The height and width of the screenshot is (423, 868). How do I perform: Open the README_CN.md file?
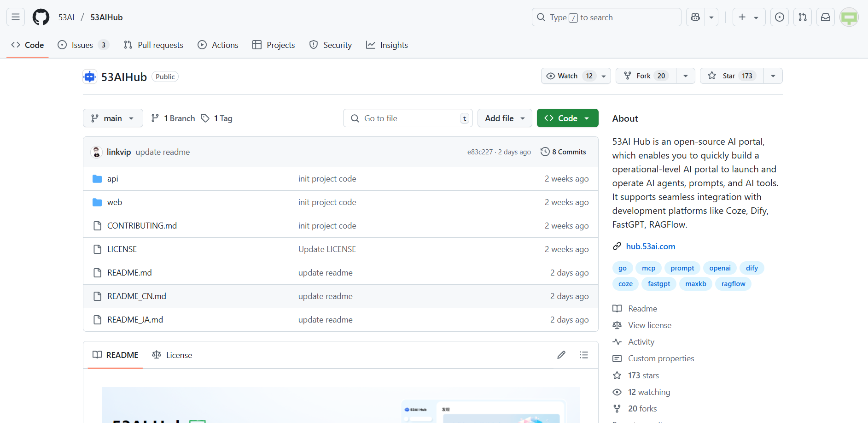pos(137,296)
